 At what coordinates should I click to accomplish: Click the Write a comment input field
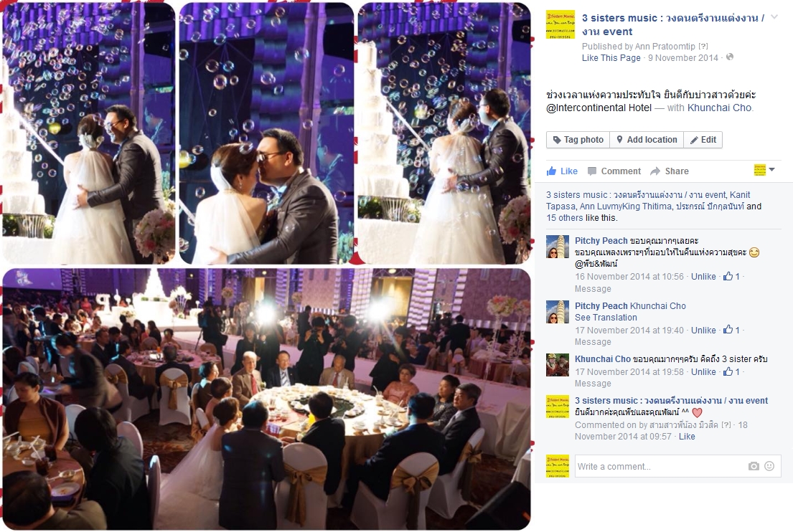677,466
